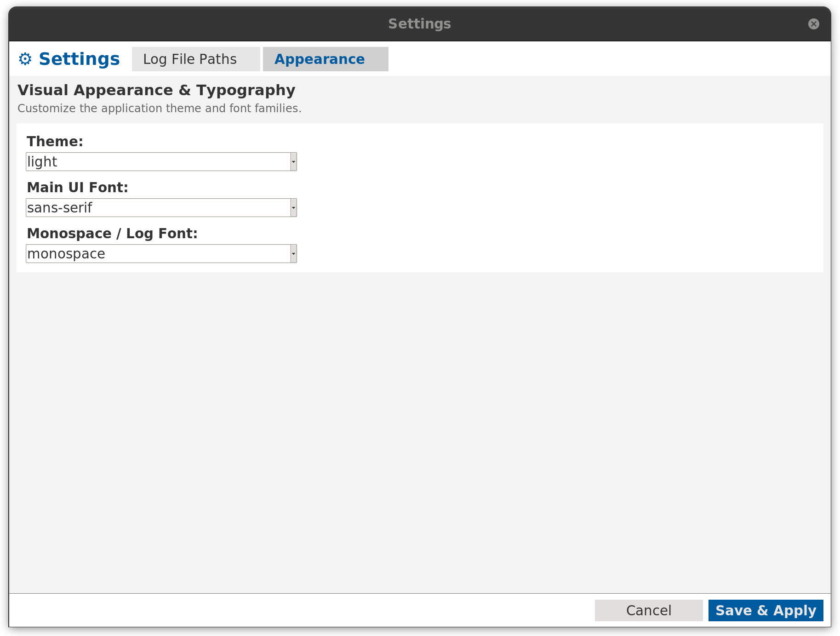
Task: Click the Monospace / Log Font: label
Action: 112,233
